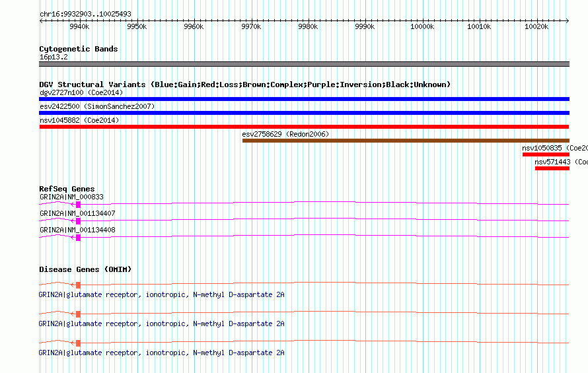The height and width of the screenshot is (373, 588).
Task: Click the 9990k ruler tick label
Action: coord(365,26)
